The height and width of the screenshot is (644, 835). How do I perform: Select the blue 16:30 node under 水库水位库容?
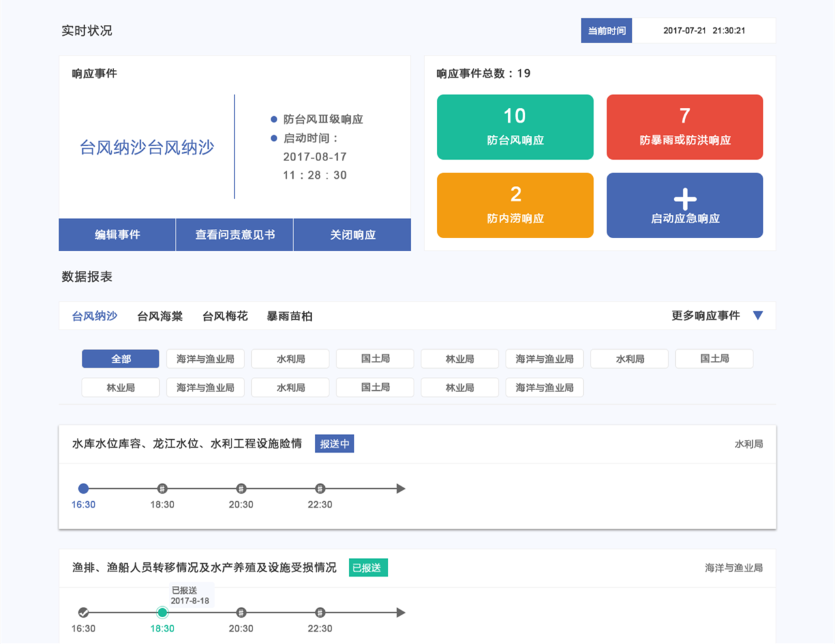pyautogui.click(x=83, y=489)
